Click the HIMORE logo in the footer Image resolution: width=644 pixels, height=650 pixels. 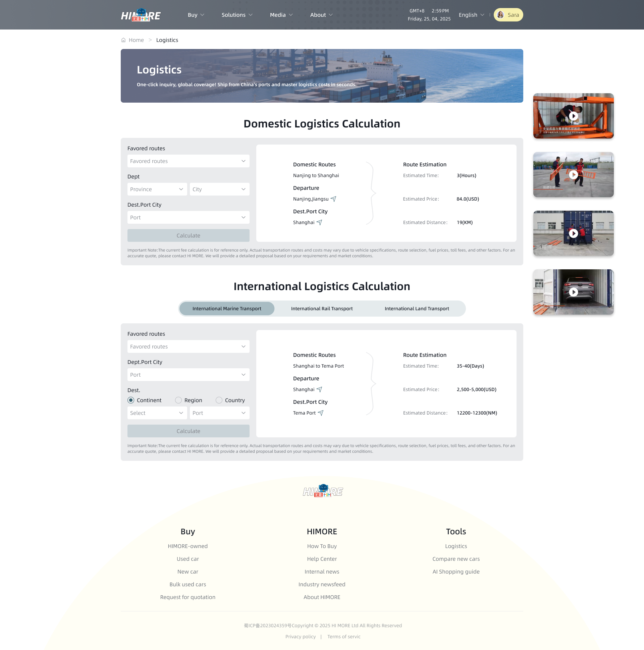pyautogui.click(x=322, y=491)
